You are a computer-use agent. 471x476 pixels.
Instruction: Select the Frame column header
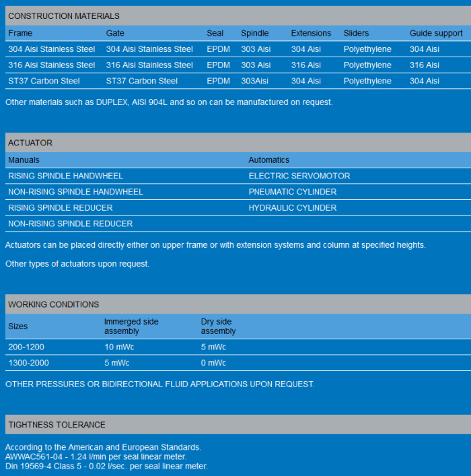pyautogui.click(x=20, y=33)
